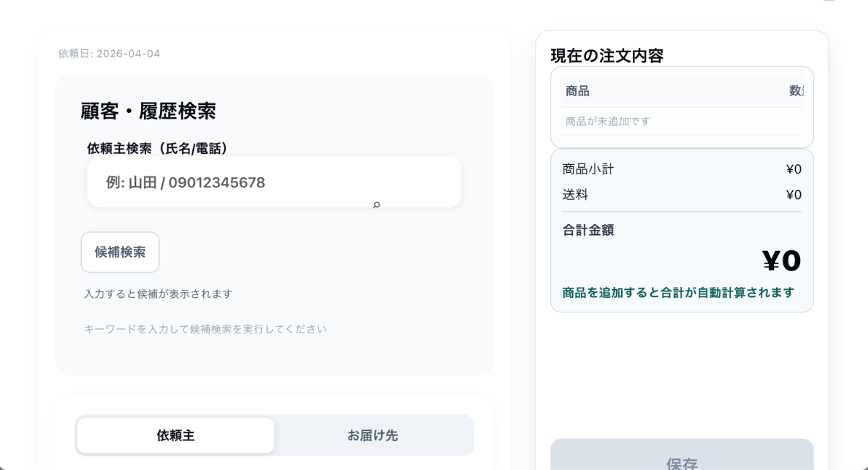Click the 依頼主検索 name/phone input field
This screenshot has height=470, width=868.
273,182
